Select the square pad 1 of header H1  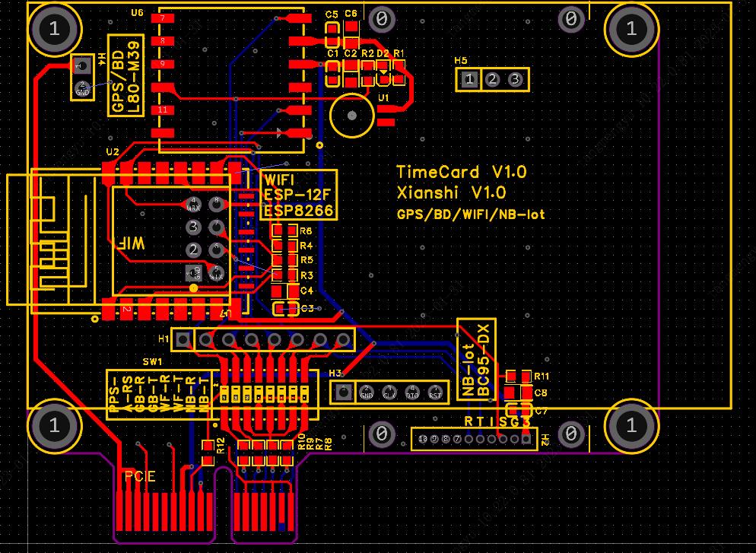pos(183,340)
